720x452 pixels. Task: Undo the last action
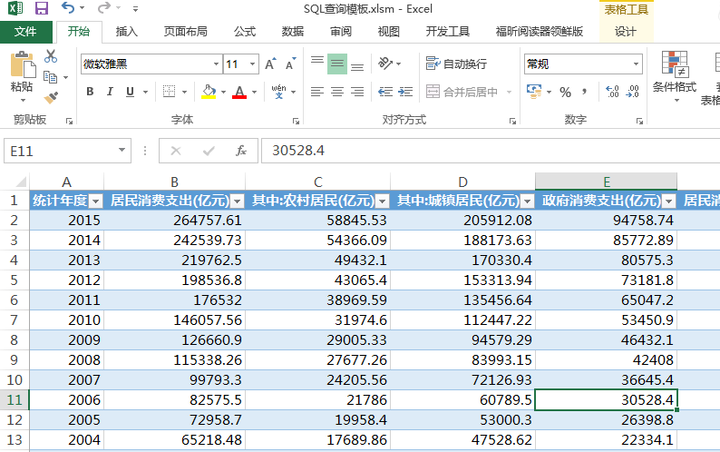tap(68, 8)
